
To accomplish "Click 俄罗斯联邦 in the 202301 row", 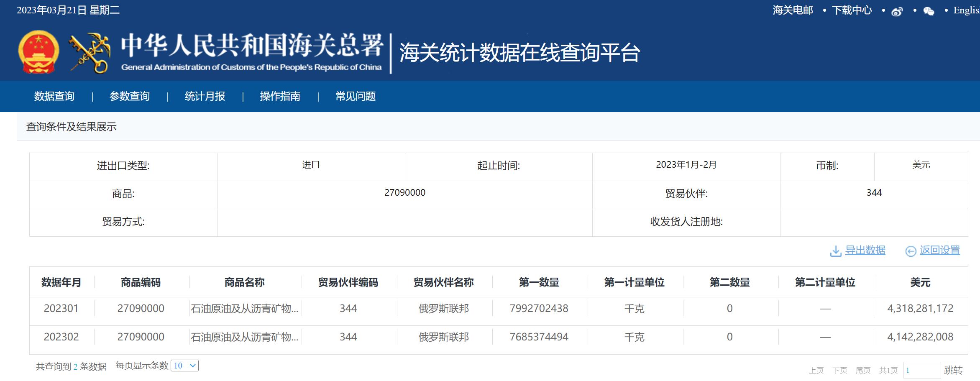I will pos(444,309).
